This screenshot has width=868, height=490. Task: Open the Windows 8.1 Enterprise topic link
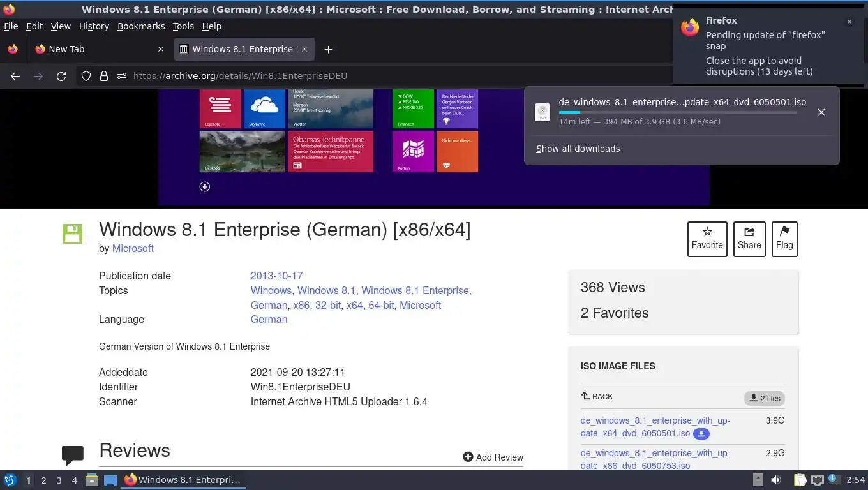tap(415, 291)
